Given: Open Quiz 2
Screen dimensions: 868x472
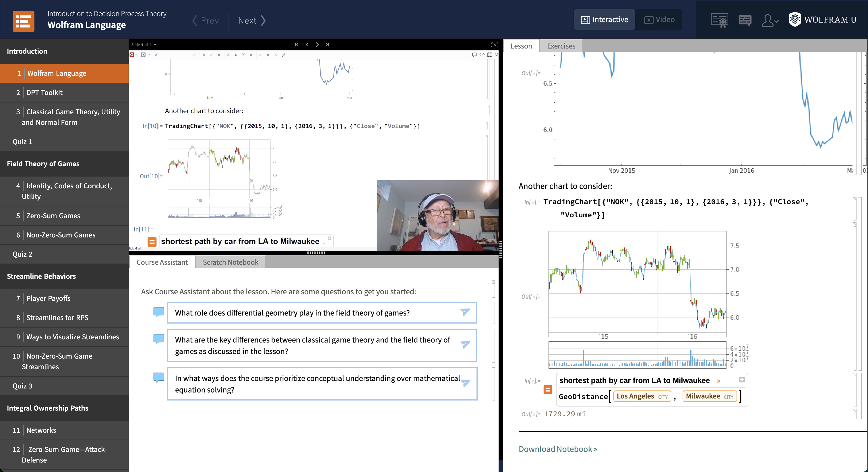Looking at the screenshot, I should click(x=64, y=254).
